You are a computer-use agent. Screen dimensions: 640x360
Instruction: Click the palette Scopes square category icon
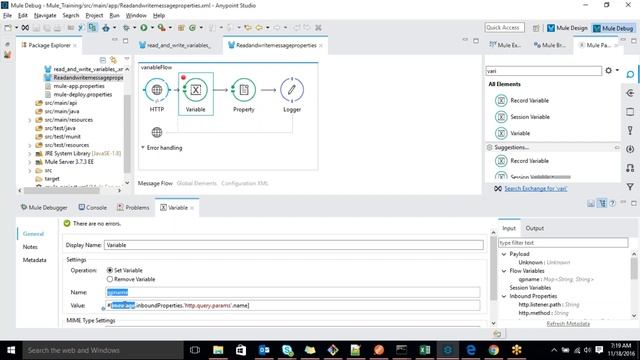point(630,112)
